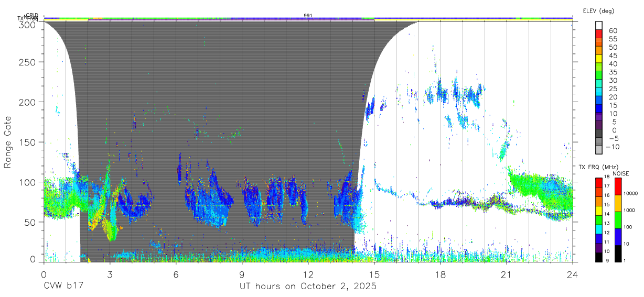
Task: Click the '60' label on ELEV colorbar
Action: coord(613,30)
